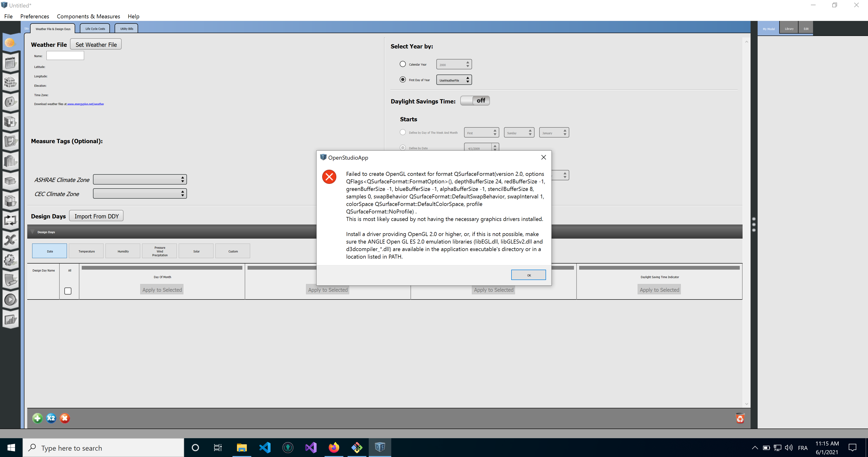868x457 pixels.
Task: Open the UseWeatherFile dropdown
Action: [x=454, y=80]
